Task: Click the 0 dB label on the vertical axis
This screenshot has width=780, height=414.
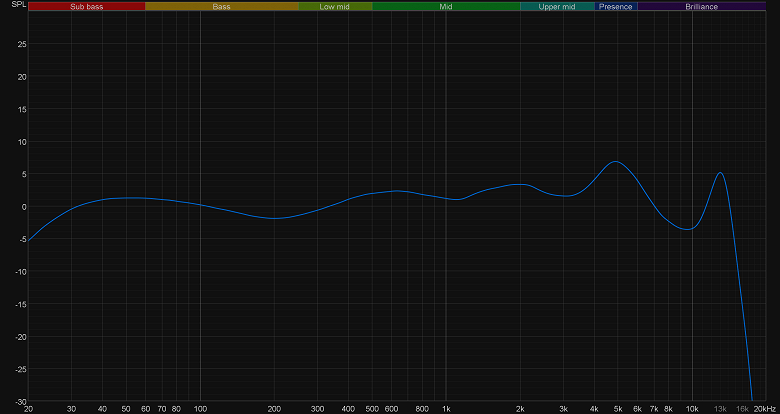Action: click(24, 207)
